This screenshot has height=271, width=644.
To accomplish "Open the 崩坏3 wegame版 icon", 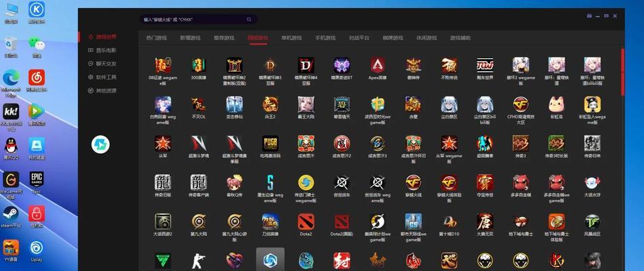I will click(x=521, y=65).
